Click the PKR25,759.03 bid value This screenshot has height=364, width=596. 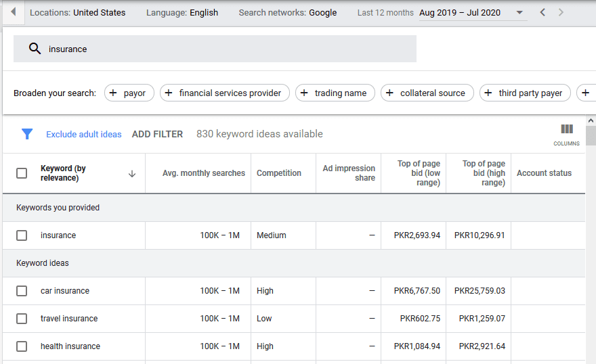pos(480,291)
